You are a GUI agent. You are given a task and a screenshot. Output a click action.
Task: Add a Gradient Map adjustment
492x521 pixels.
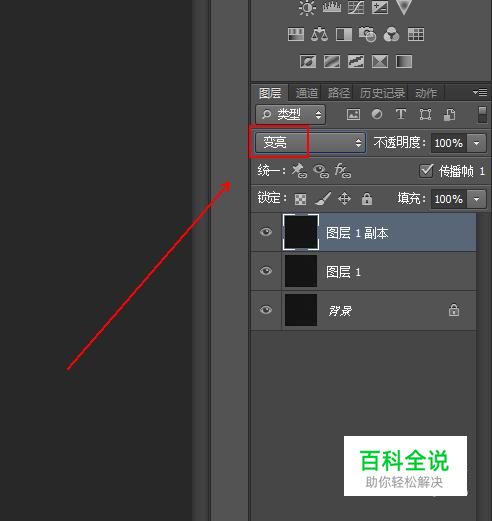point(404,62)
